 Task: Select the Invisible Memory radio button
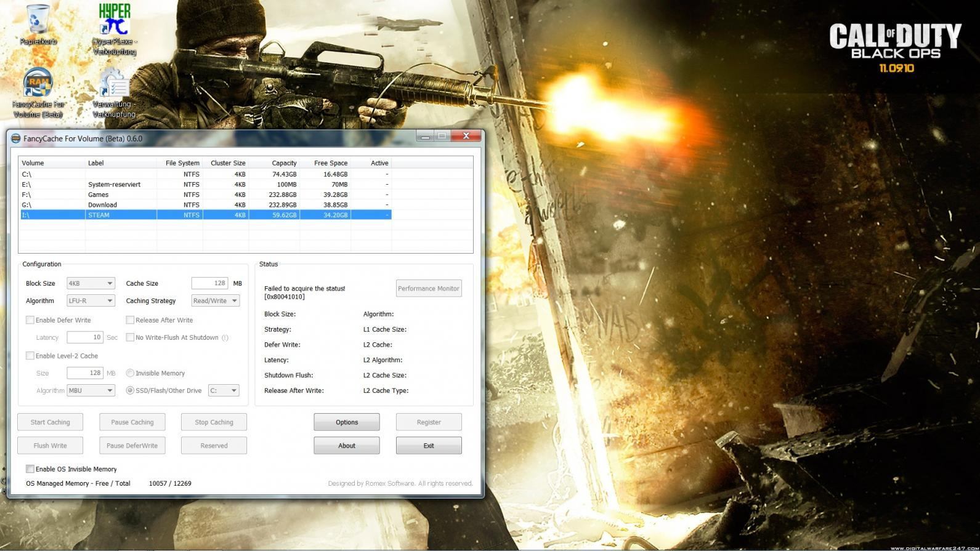pyautogui.click(x=130, y=373)
